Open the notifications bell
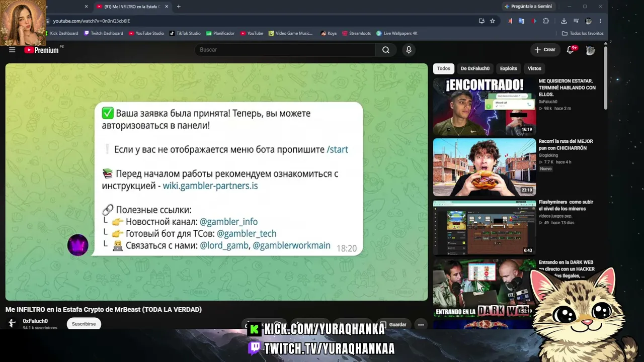The image size is (644, 362). pyautogui.click(x=571, y=50)
